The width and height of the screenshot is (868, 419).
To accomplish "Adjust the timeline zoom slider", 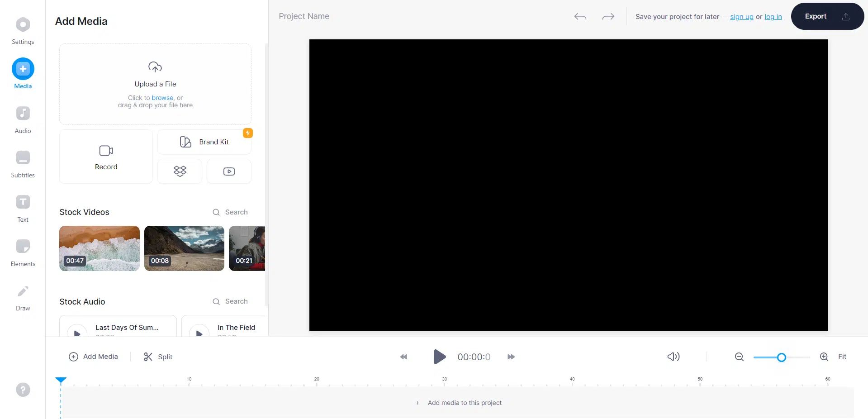I will (781, 357).
